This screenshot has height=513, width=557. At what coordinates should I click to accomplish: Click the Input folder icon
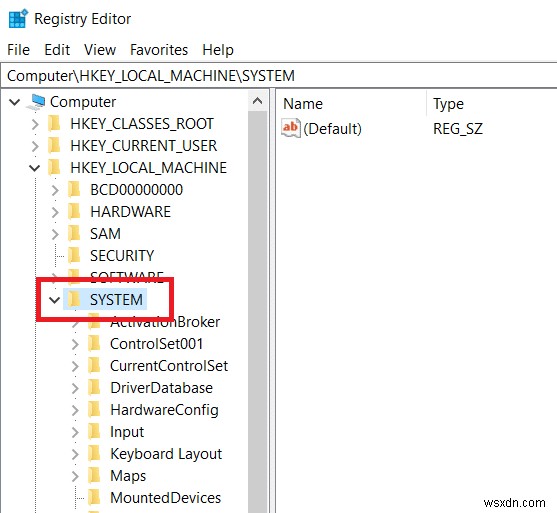(94, 432)
